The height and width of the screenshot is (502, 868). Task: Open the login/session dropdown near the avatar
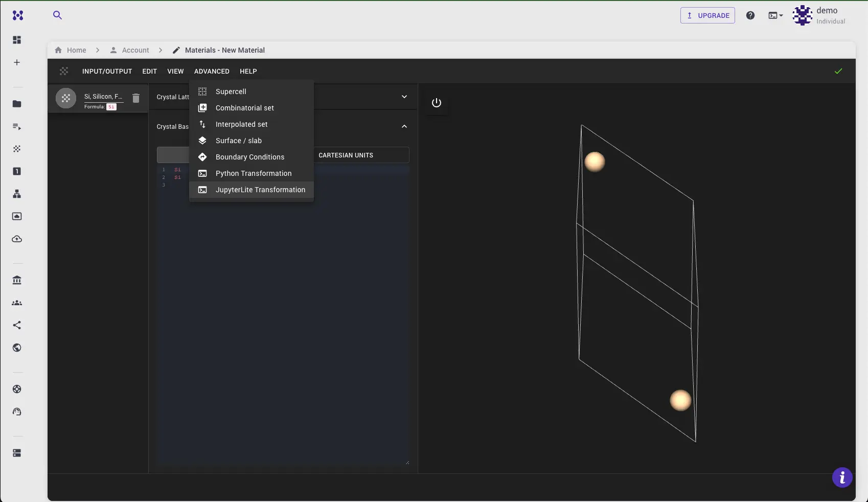coord(775,15)
